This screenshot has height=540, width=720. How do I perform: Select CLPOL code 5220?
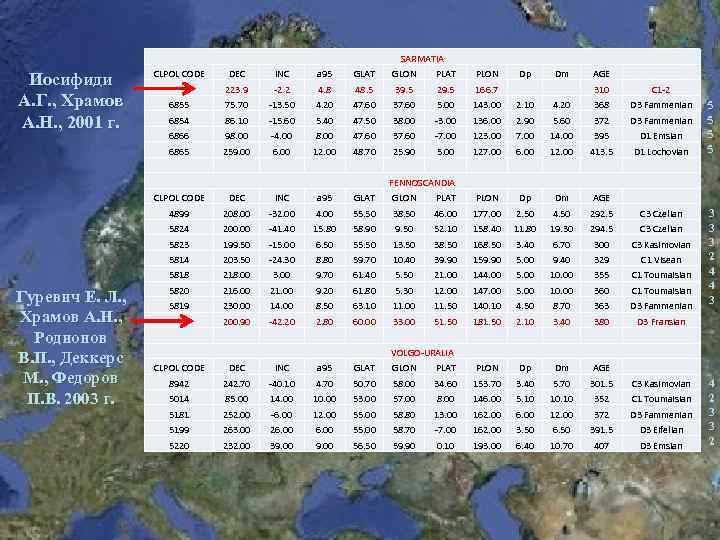(x=179, y=446)
